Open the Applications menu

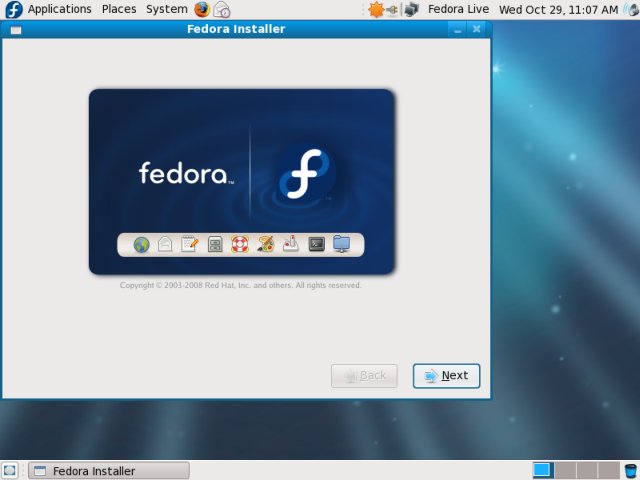[60, 9]
